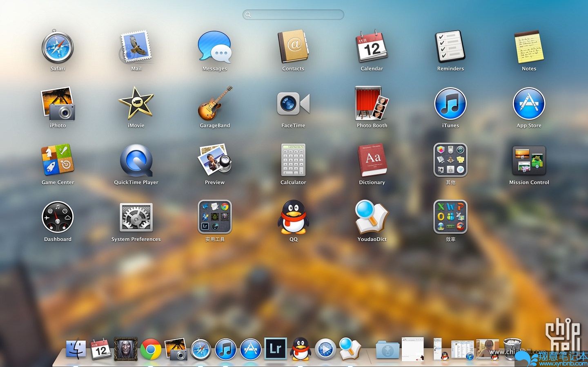The width and height of the screenshot is (588, 367).
Task: Restore the minimized QQ video call window
Action: click(x=488, y=349)
